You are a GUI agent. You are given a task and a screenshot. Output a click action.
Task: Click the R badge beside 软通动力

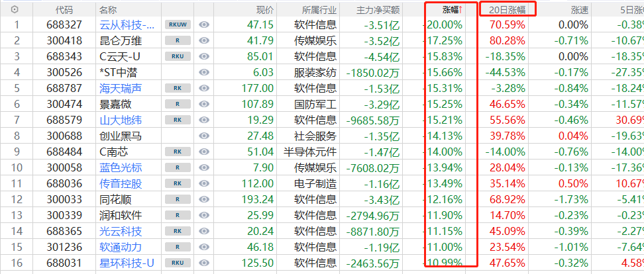point(178,247)
